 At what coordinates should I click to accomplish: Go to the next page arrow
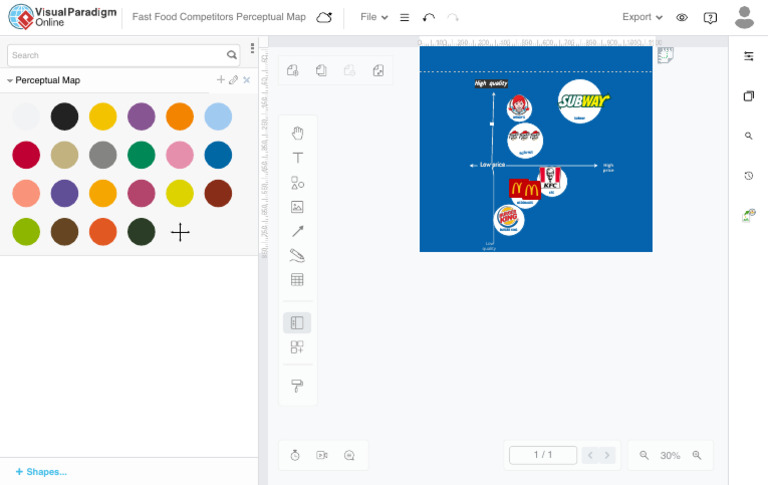coord(607,456)
